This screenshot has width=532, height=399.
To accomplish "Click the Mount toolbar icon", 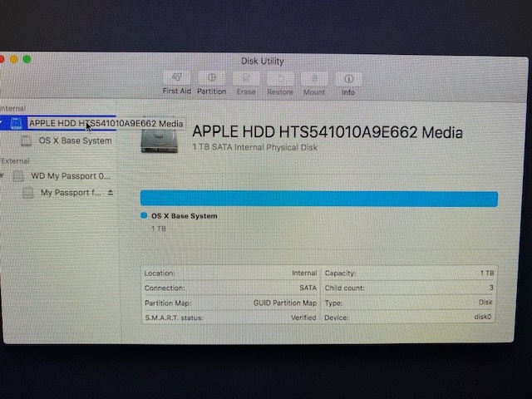I will tap(314, 79).
